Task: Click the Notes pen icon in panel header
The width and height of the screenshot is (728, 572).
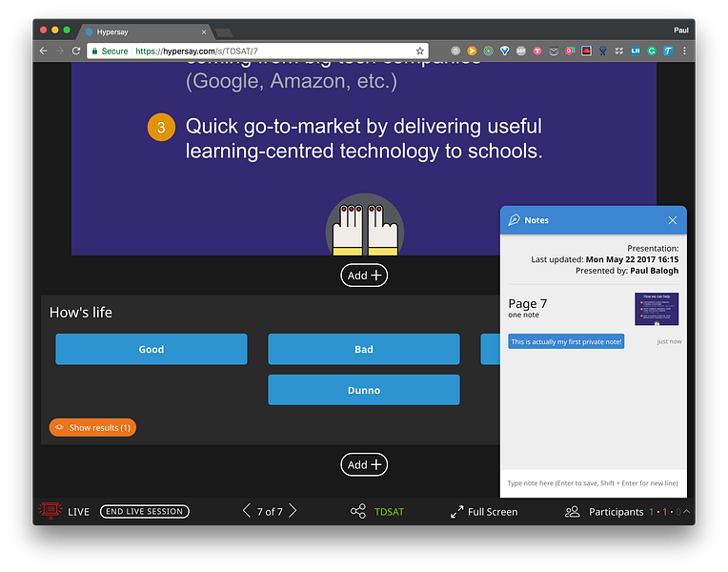Action: click(x=514, y=220)
